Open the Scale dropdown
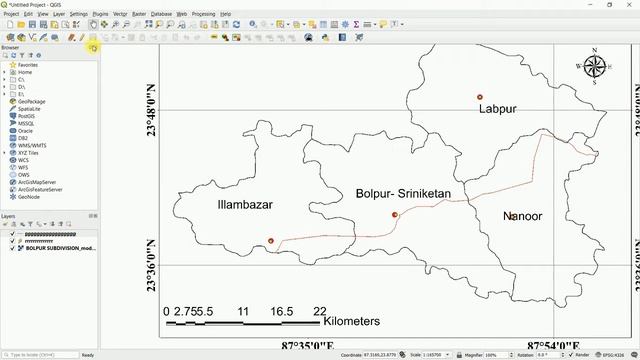640x360 pixels. click(448, 355)
